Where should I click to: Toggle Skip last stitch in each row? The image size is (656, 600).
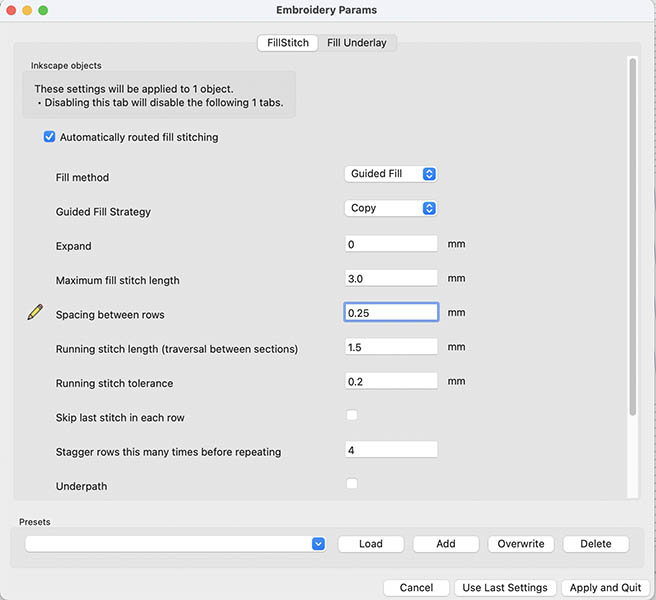click(x=351, y=415)
